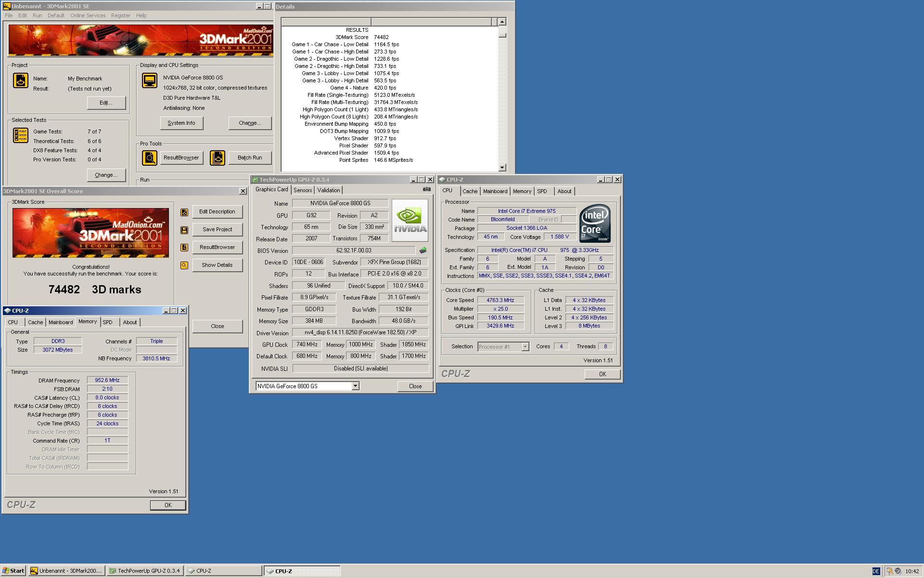Open the Help menu in 3DMark
924x578 pixels.
tap(141, 15)
